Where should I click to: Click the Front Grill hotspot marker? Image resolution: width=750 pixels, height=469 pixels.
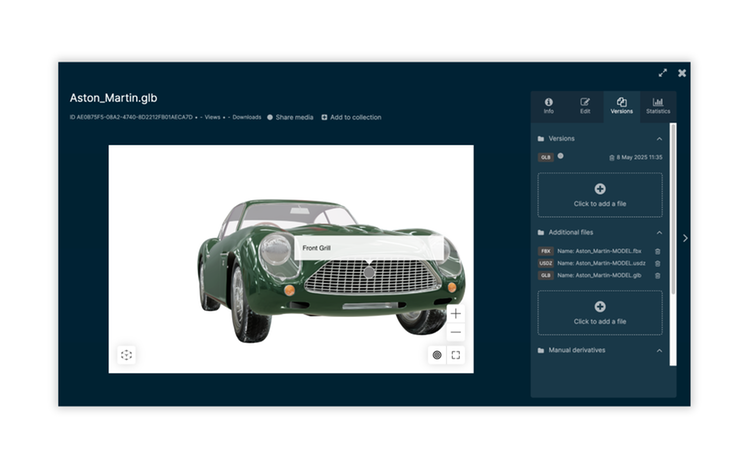coord(369,272)
